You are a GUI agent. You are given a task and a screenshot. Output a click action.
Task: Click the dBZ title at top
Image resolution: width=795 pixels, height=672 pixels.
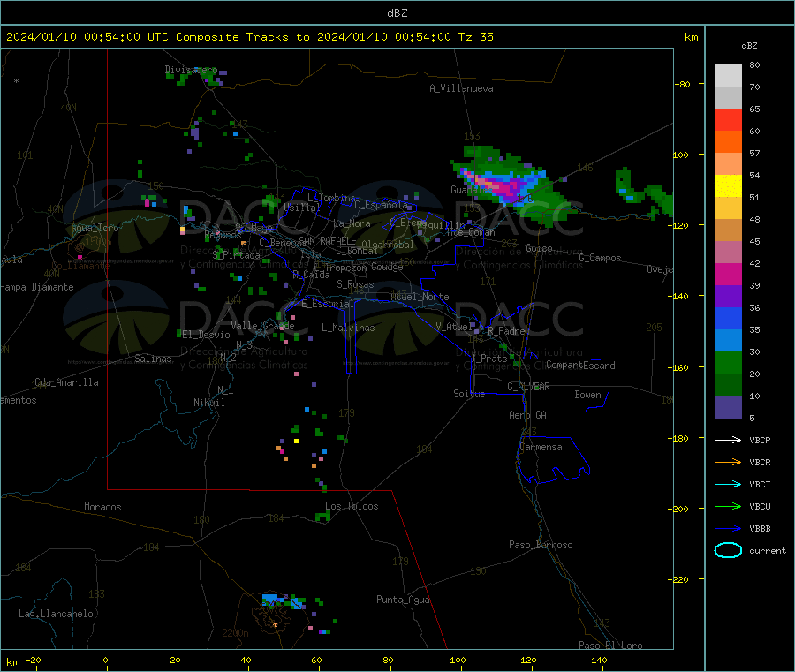(397, 13)
